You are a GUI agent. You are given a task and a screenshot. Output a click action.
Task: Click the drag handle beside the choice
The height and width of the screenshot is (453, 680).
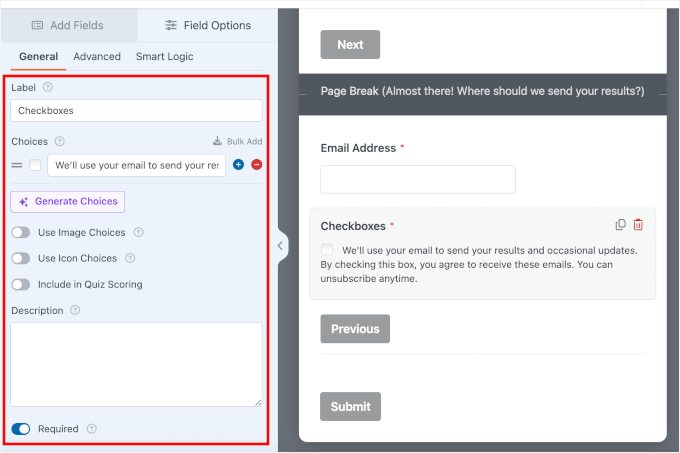point(17,165)
